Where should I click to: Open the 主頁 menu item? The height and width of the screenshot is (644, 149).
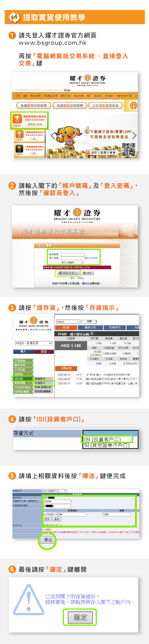pos(18,96)
